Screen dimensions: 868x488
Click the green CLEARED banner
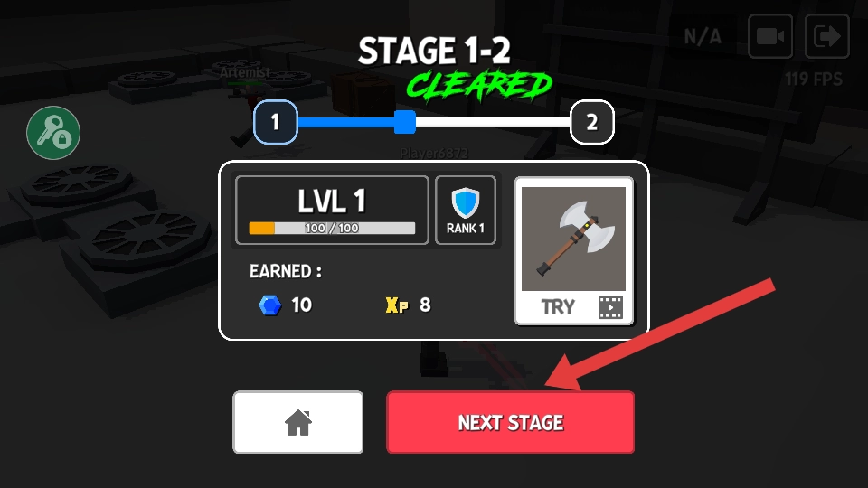[479, 86]
